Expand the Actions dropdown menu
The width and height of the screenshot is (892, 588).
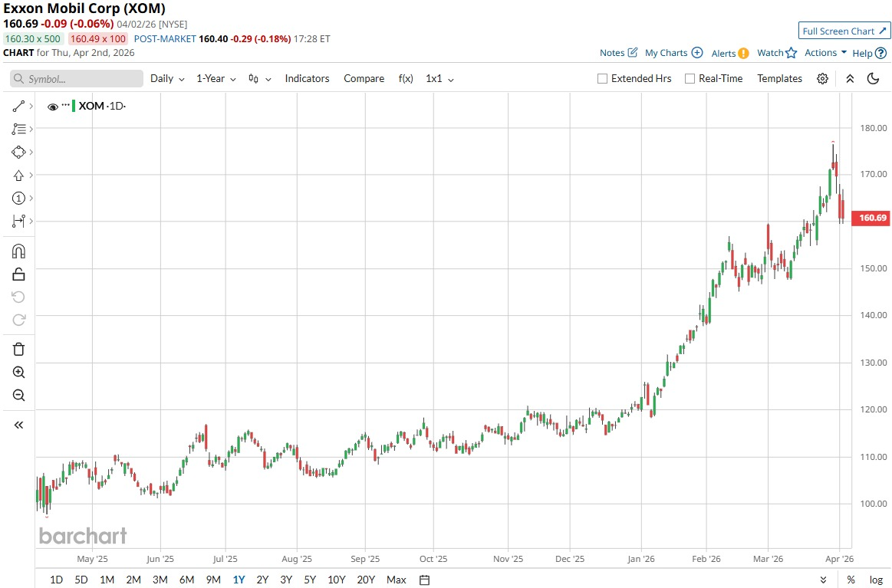point(825,52)
